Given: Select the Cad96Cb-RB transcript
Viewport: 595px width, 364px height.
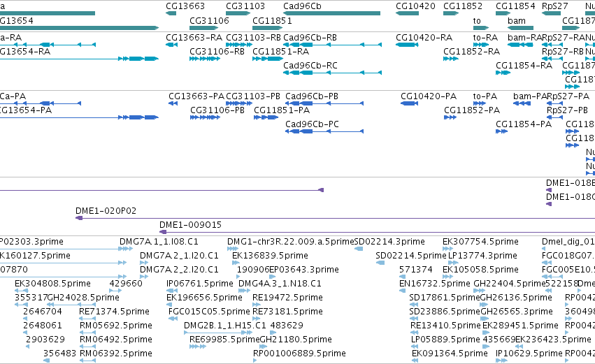Looking at the screenshot, I should pyautogui.click(x=332, y=45).
